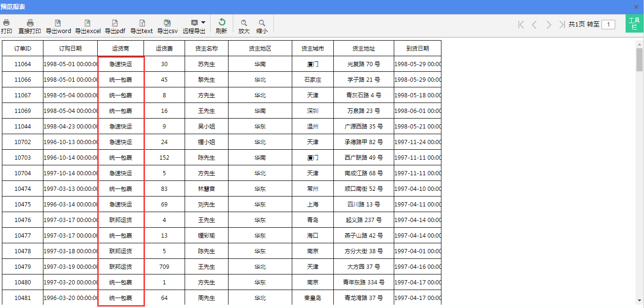Close the 预览报表 preview window
The height and width of the screenshot is (308, 644).
pyautogui.click(x=636, y=7)
